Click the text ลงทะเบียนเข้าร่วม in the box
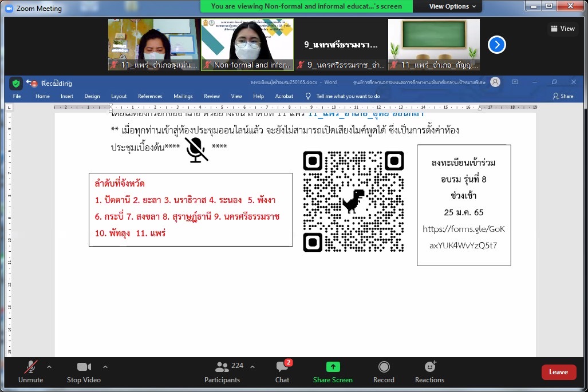588x392 pixels. pos(464,163)
